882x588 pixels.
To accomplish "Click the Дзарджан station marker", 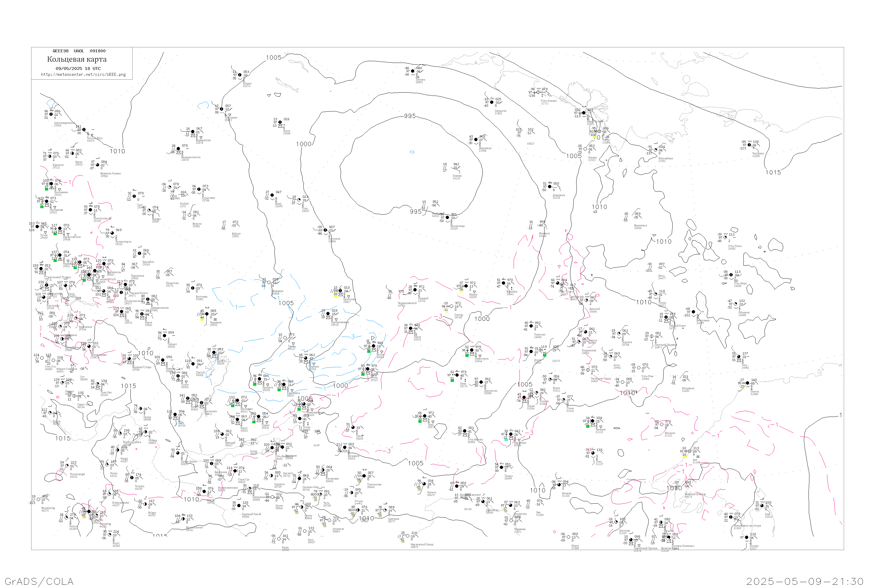I will (550, 186).
